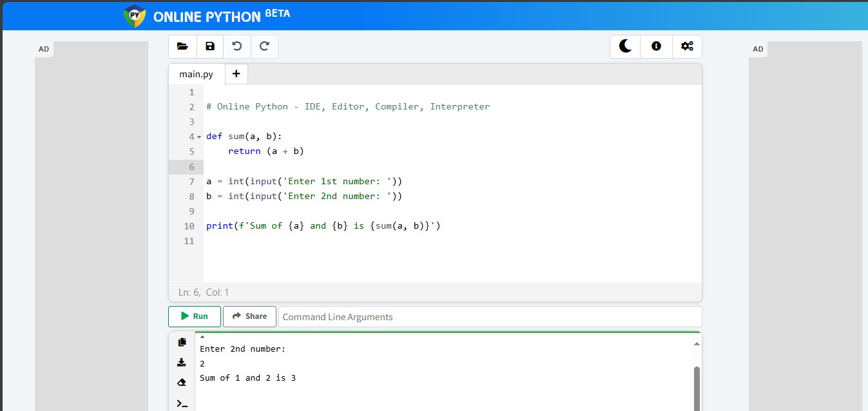
Task: Switch to the main.py tab
Action: click(196, 74)
